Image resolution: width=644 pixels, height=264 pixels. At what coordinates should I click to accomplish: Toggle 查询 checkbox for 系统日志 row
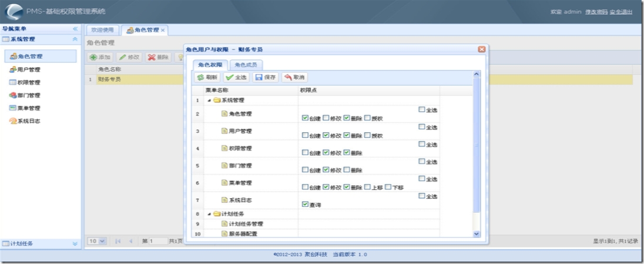click(305, 204)
